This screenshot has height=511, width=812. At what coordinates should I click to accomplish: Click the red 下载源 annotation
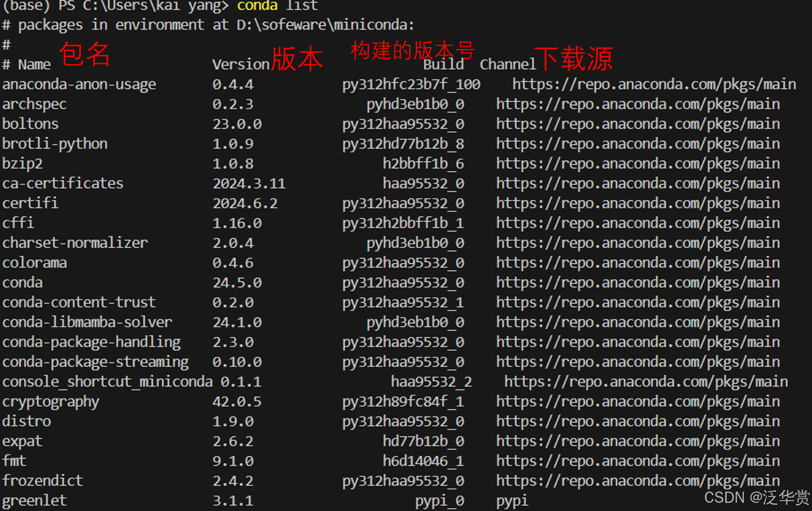(x=573, y=59)
